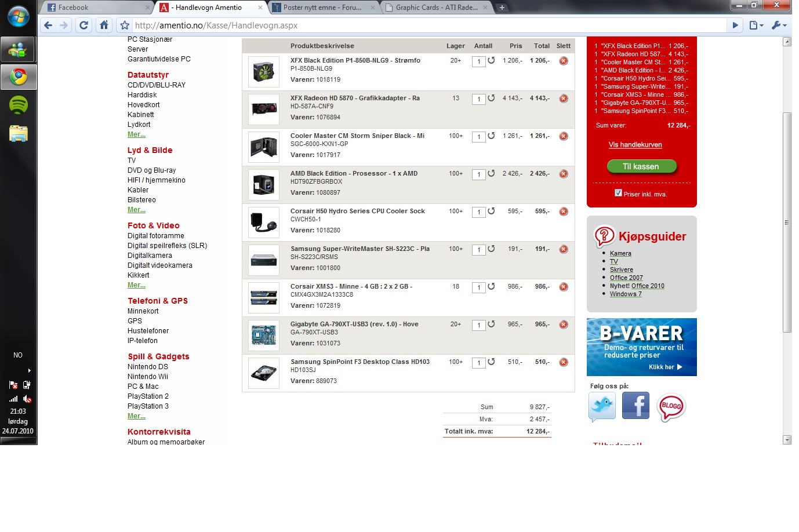The height and width of the screenshot is (532, 799).
Task: Refresh quantity for Corsair XMS3 memory
Action: point(491,286)
